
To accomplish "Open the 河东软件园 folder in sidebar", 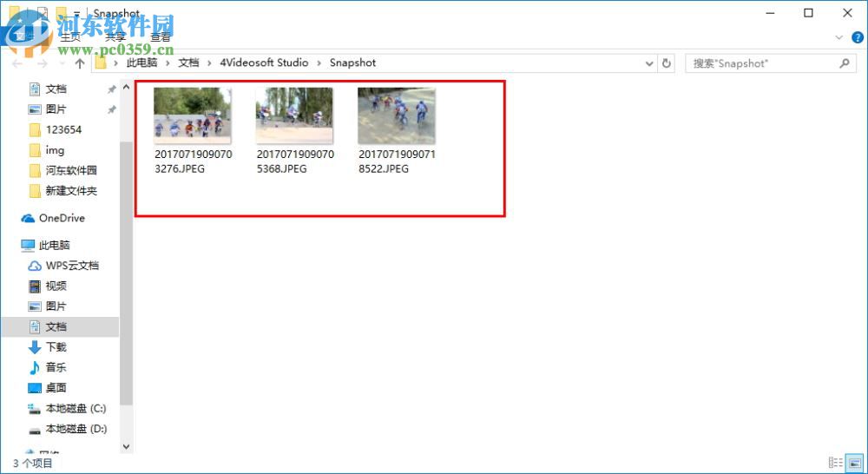I will (x=71, y=170).
